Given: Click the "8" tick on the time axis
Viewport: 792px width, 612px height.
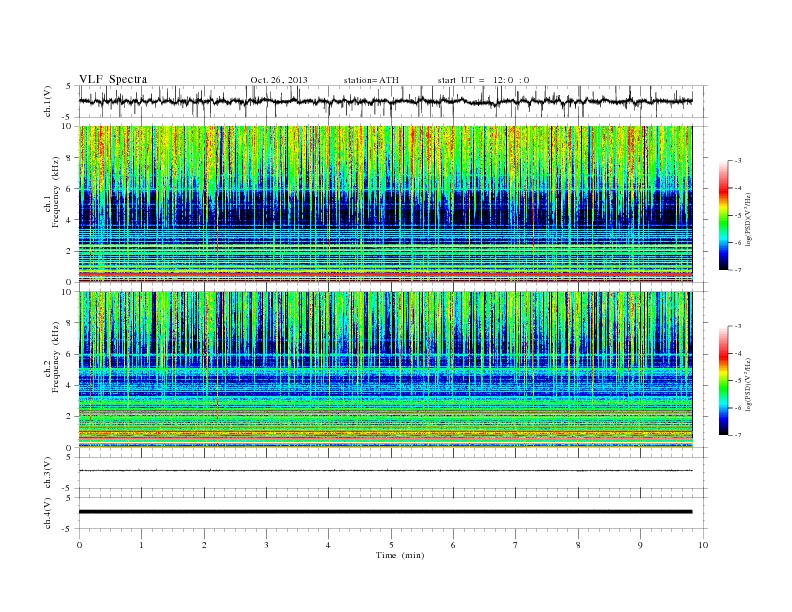Looking at the screenshot, I should (578, 545).
